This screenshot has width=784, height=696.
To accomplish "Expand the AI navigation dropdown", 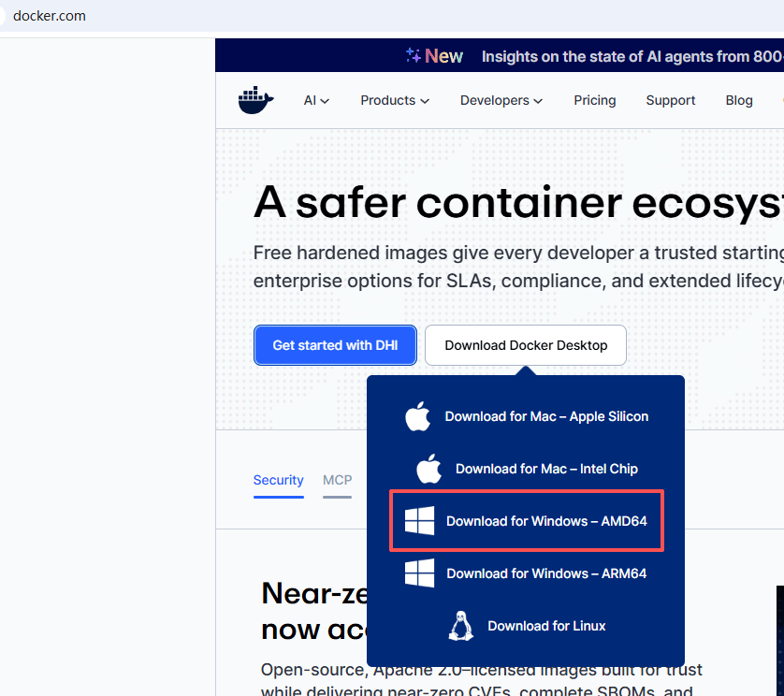I will click(x=316, y=100).
